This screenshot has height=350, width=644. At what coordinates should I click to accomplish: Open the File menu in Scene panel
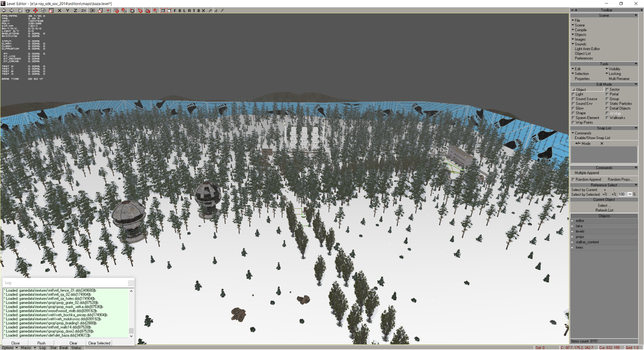click(x=577, y=21)
